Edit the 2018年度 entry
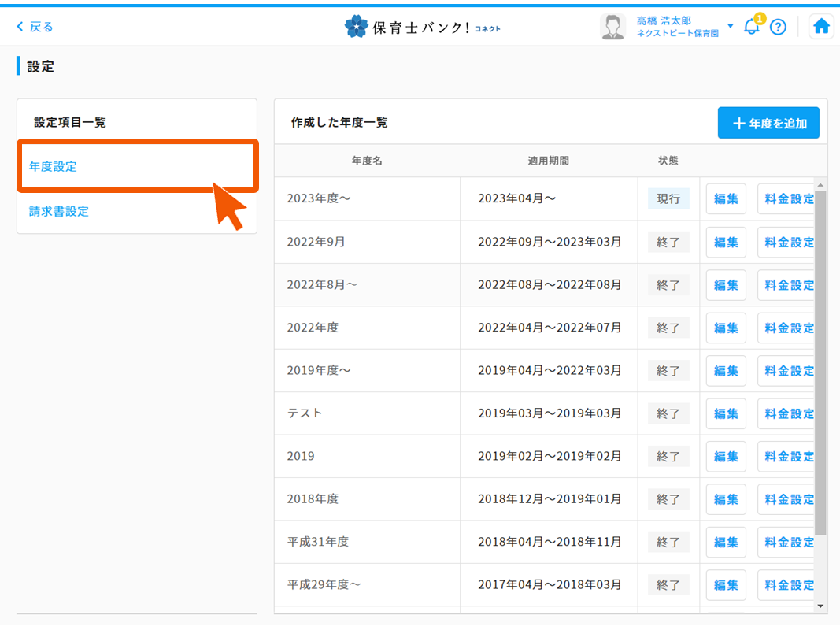 point(725,498)
